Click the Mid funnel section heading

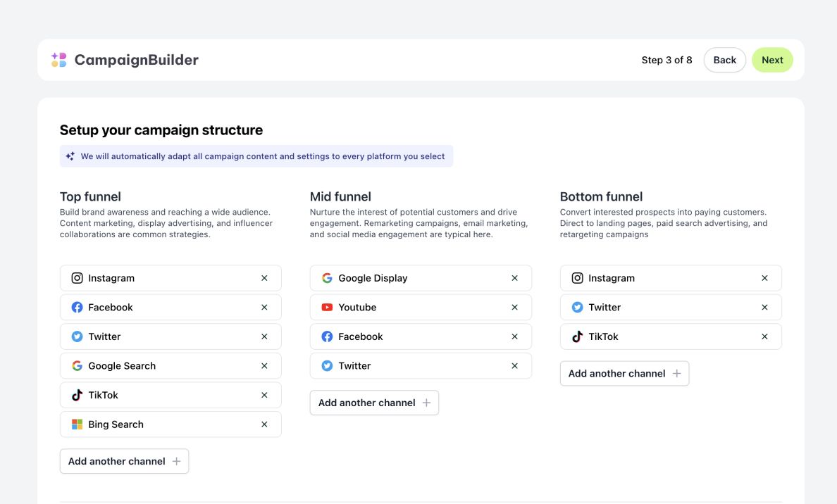[340, 196]
